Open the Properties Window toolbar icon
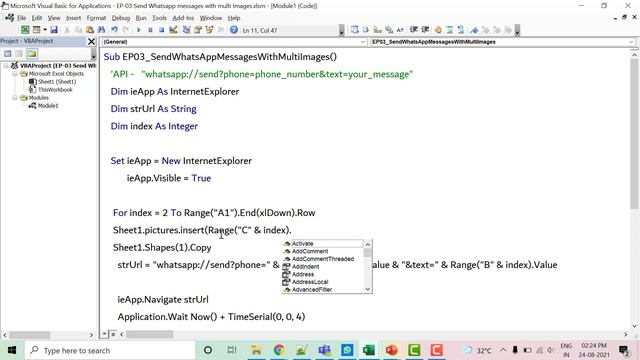 point(198,30)
